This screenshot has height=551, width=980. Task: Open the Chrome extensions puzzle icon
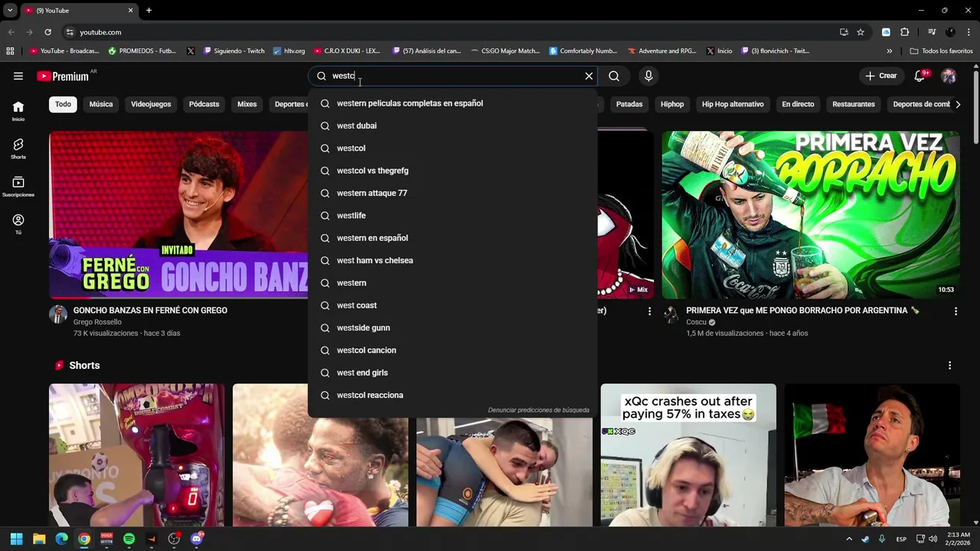pyautogui.click(x=904, y=32)
